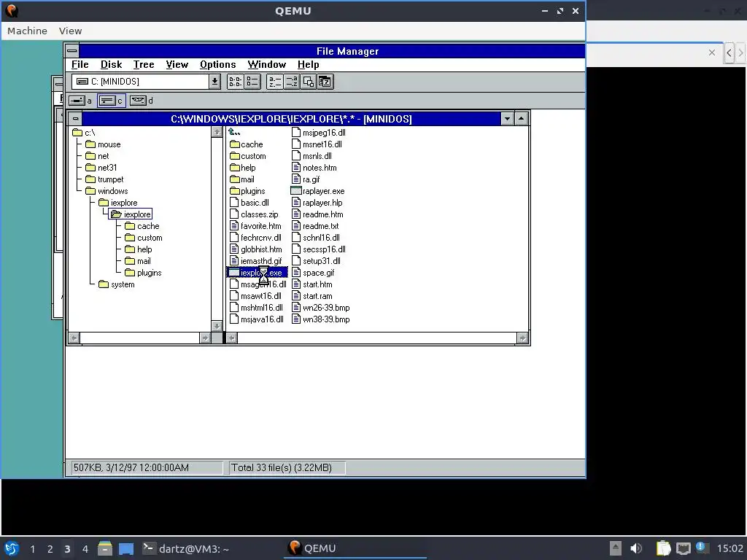Select the trumpet folder in tree
This screenshot has height=560, width=747.
104,179
